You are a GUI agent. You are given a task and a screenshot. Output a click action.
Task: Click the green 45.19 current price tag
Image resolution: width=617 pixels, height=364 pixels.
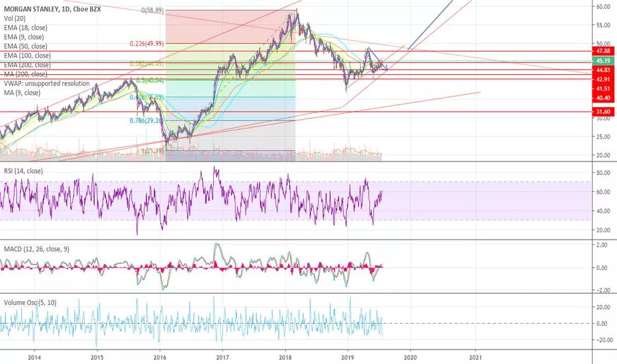coord(603,61)
